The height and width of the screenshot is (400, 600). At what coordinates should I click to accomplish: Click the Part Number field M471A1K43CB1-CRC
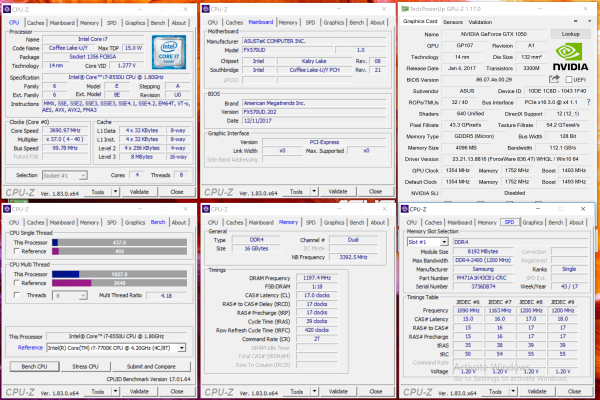pos(483,278)
